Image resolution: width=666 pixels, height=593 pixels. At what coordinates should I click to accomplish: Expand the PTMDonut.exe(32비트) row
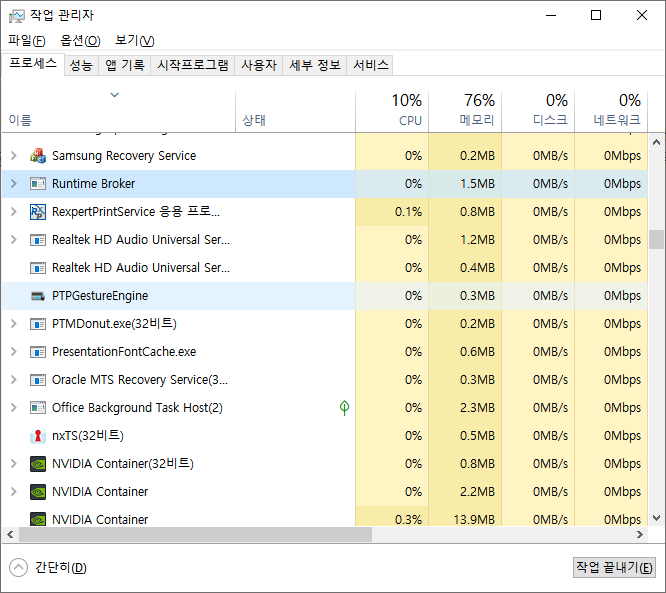pyautogui.click(x=14, y=324)
